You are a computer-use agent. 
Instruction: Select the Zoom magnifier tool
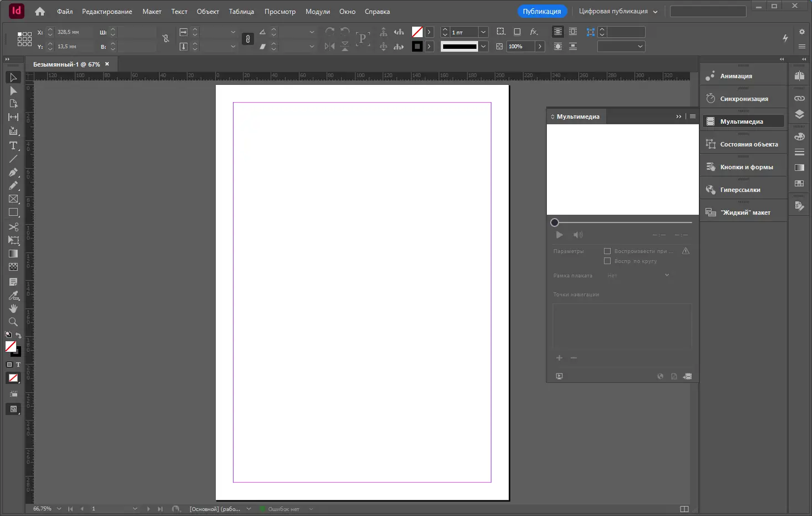point(13,322)
